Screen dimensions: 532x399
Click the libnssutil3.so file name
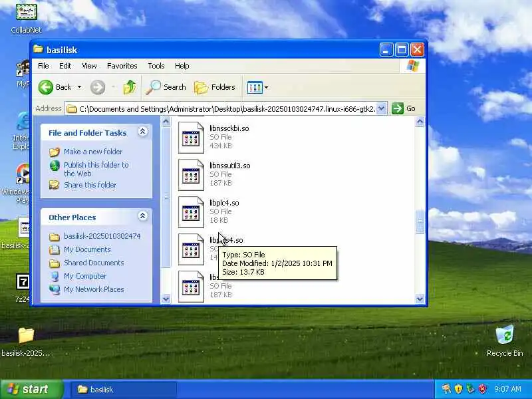pos(229,166)
